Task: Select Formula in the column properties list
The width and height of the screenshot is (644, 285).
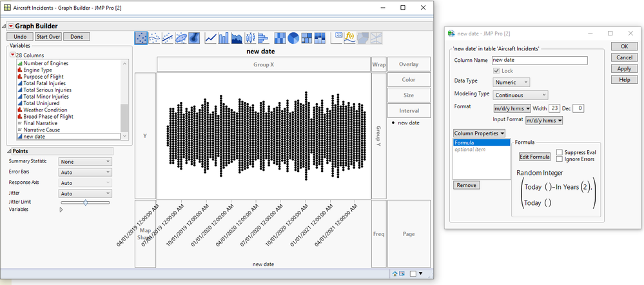Action: point(465,142)
